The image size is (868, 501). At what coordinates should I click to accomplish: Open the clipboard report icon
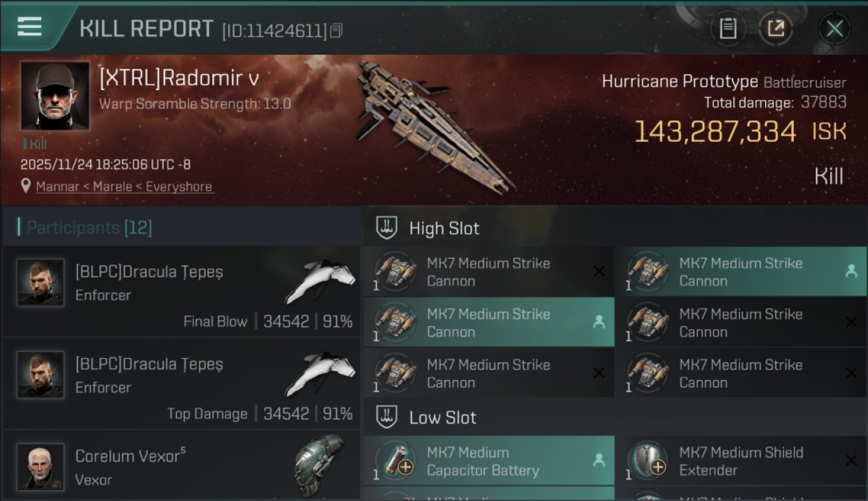[x=728, y=29]
